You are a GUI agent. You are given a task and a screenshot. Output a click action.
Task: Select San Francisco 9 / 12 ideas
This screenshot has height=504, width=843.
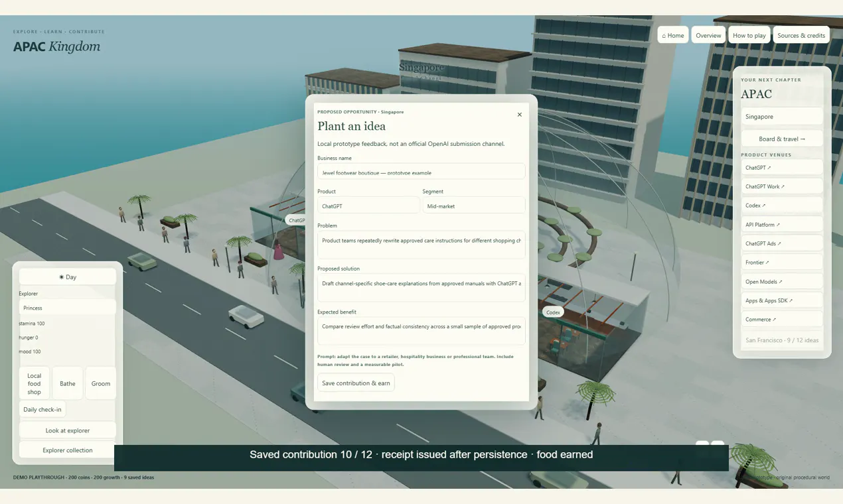pos(782,340)
